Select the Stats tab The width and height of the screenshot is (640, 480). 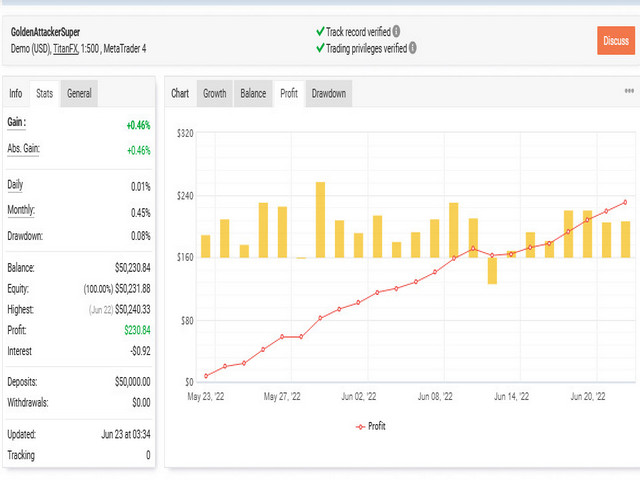coord(44,93)
